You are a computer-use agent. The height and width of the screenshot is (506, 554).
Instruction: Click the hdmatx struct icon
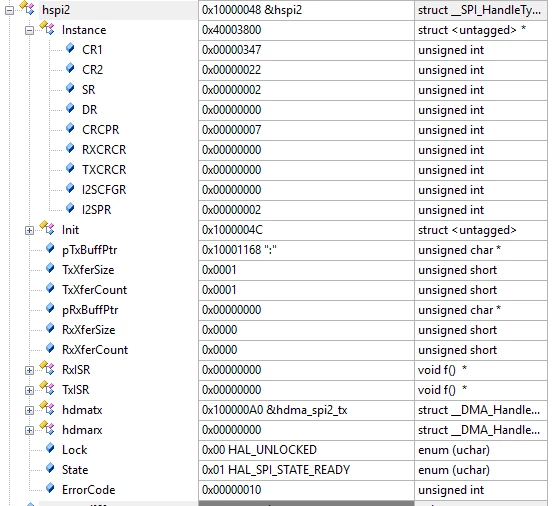47,408
